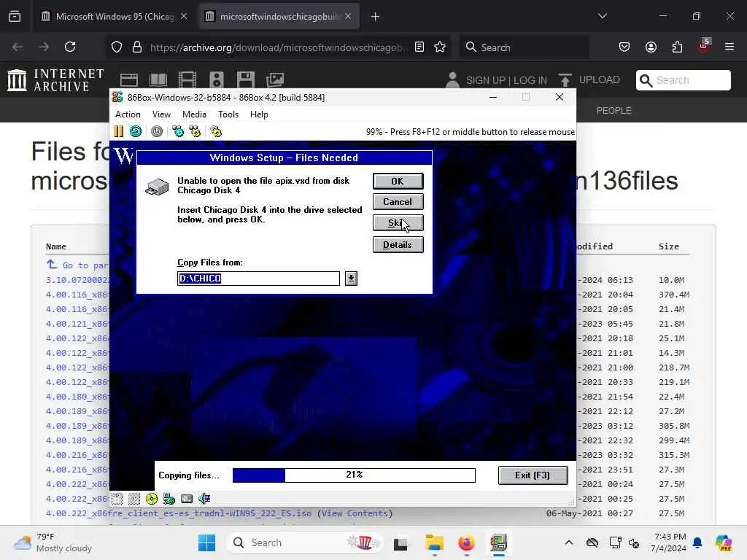Click the Ctrl+Alt+Esc toolbar icon in 86Box
This screenshot has height=560, width=747.
coord(195,131)
